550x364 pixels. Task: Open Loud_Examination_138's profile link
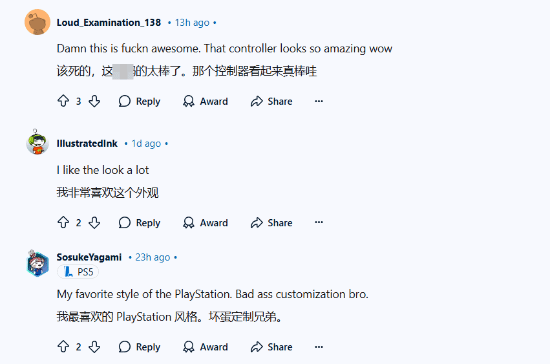[109, 22]
